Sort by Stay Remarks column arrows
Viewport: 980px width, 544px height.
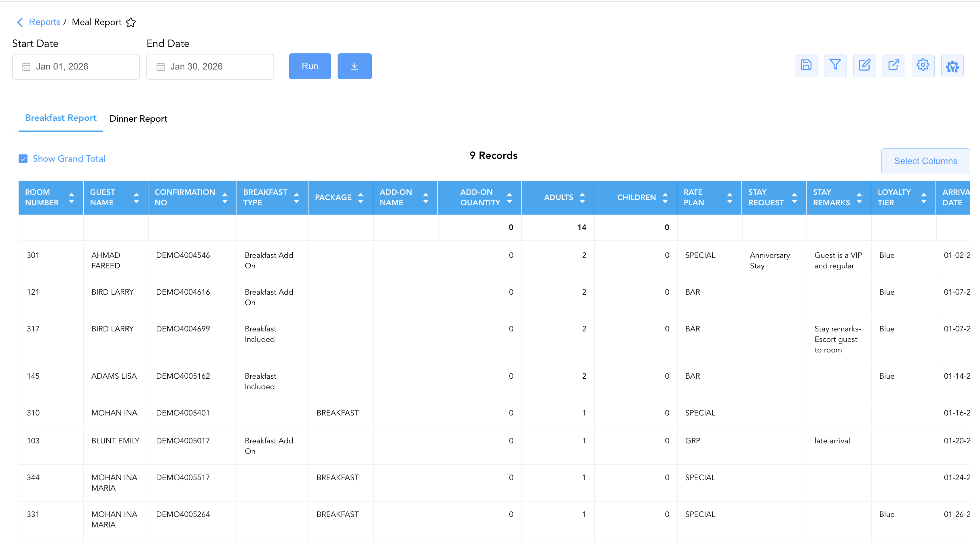(859, 198)
